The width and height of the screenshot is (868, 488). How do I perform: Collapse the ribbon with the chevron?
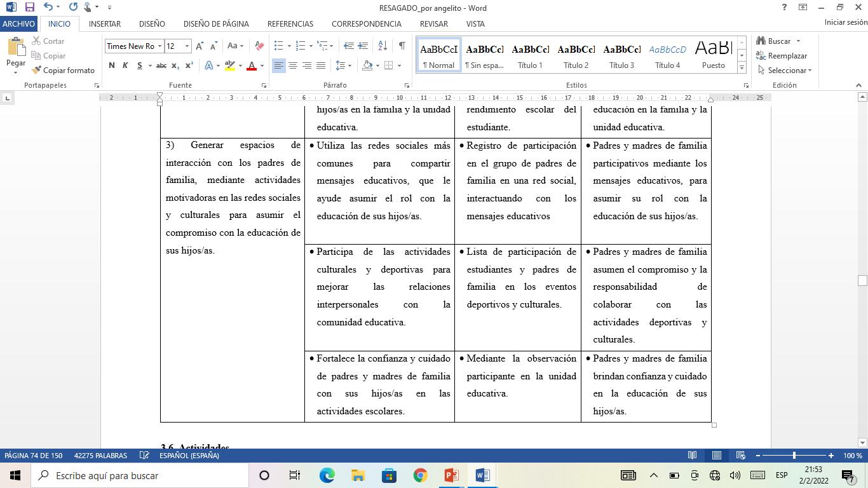[x=859, y=85]
